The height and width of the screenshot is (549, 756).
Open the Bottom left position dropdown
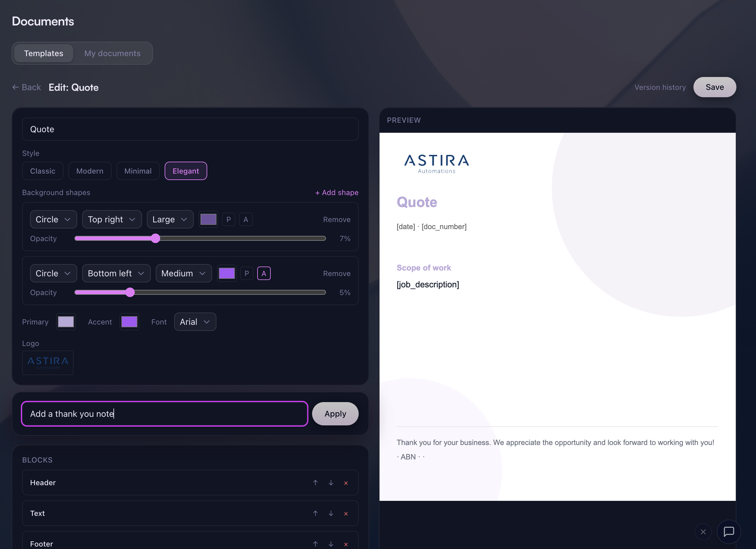tap(116, 274)
